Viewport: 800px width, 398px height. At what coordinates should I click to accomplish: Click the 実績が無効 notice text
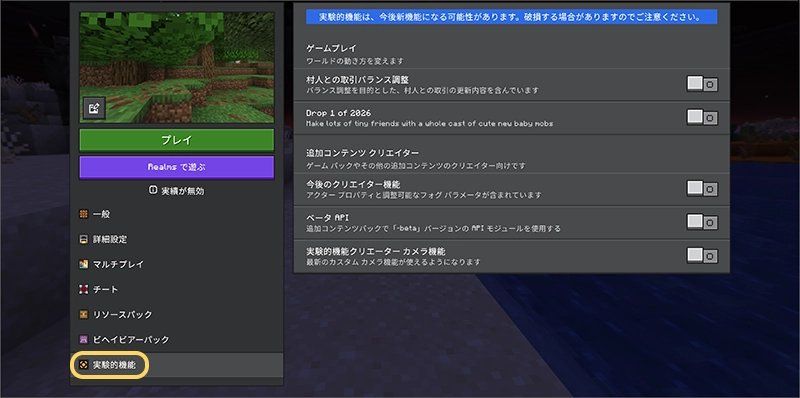183,191
